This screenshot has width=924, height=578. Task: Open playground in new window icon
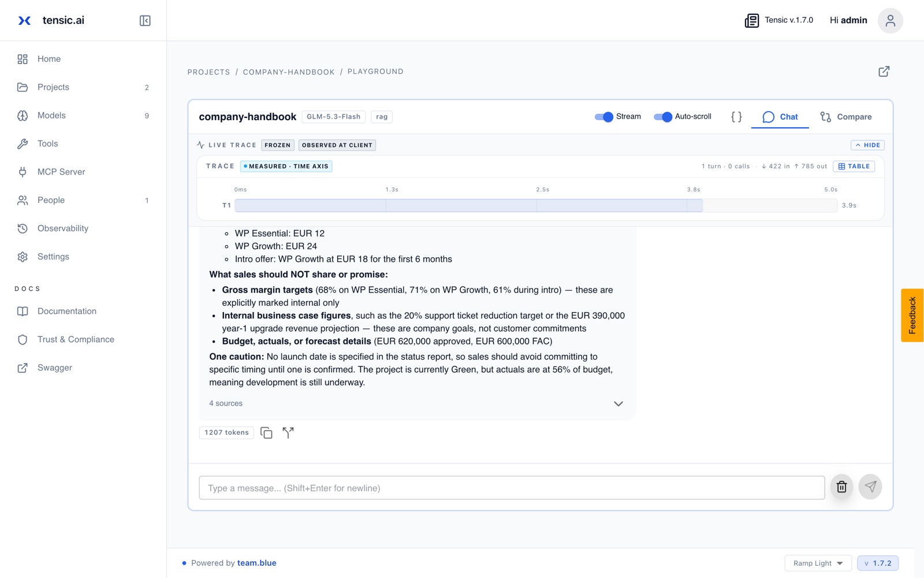tap(884, 72)
